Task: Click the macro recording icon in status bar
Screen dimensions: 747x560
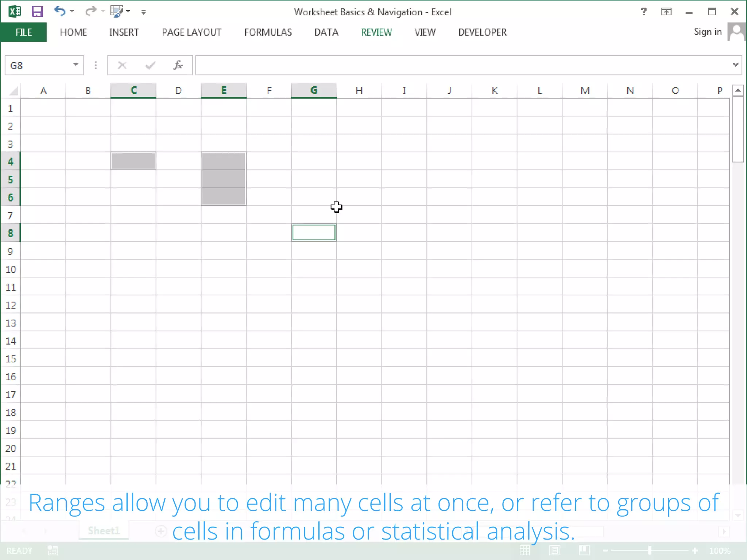Action: [x=53, y=551]
